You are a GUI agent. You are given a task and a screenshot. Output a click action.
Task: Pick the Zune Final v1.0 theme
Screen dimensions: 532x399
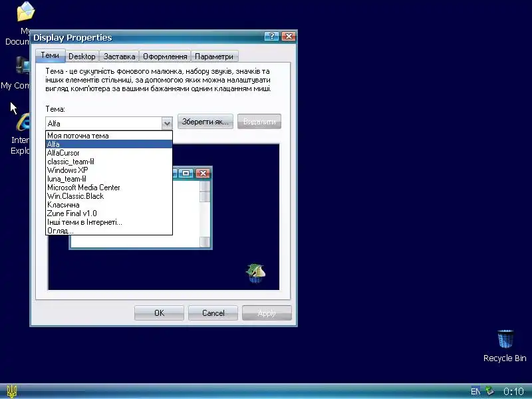coord(109,213)
